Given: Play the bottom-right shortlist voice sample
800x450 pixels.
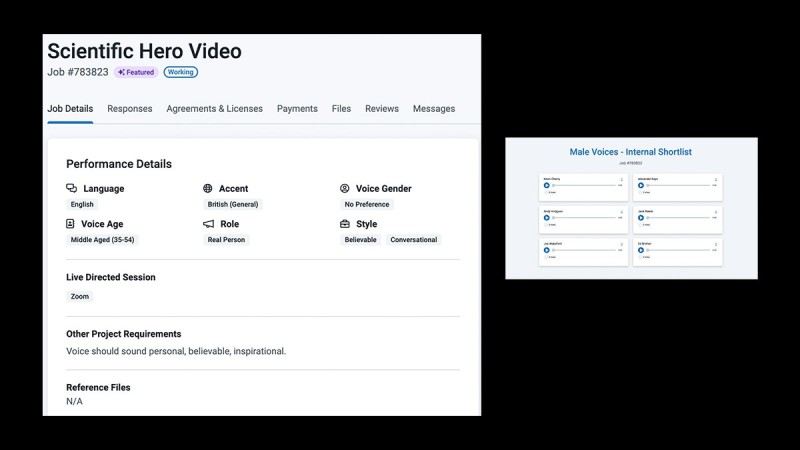Looking at the screenshot, I should point(641,250).
